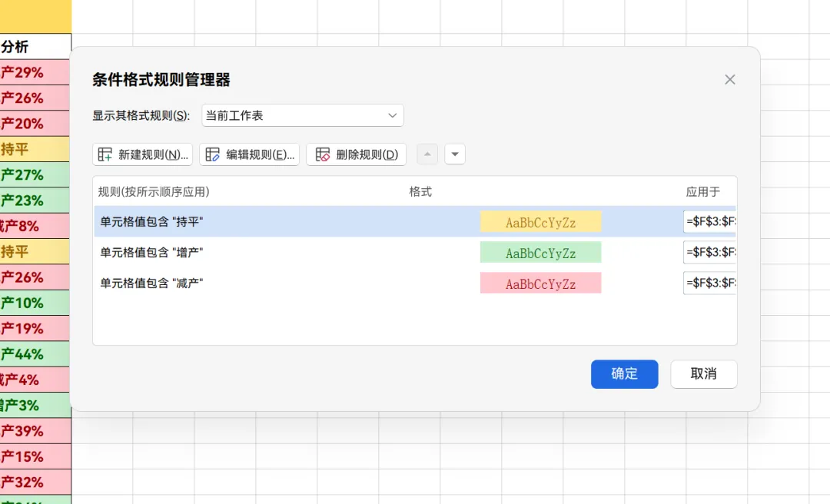Select the rule 单元格值包含 "减产"
The image size is (830, 504).
[x=415, y=283]
